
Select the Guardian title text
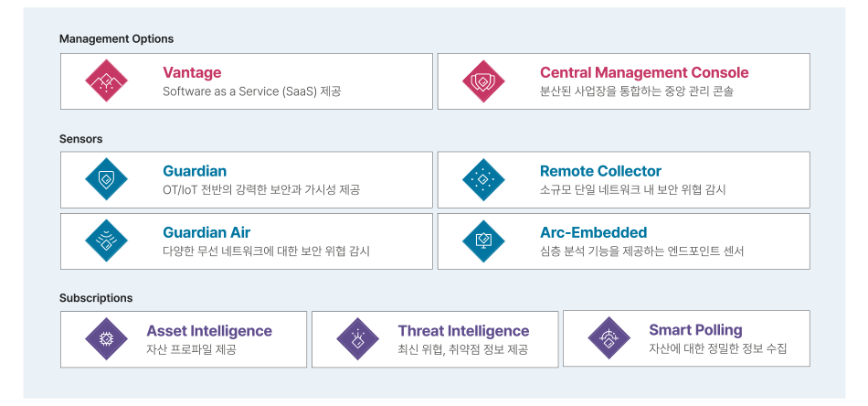[195, 171]
